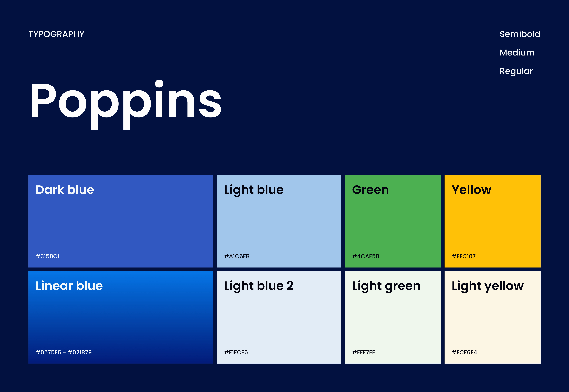Click the Linear blue gradient swatch
Viewport: 569px width, 392px height.
[121, 317]
